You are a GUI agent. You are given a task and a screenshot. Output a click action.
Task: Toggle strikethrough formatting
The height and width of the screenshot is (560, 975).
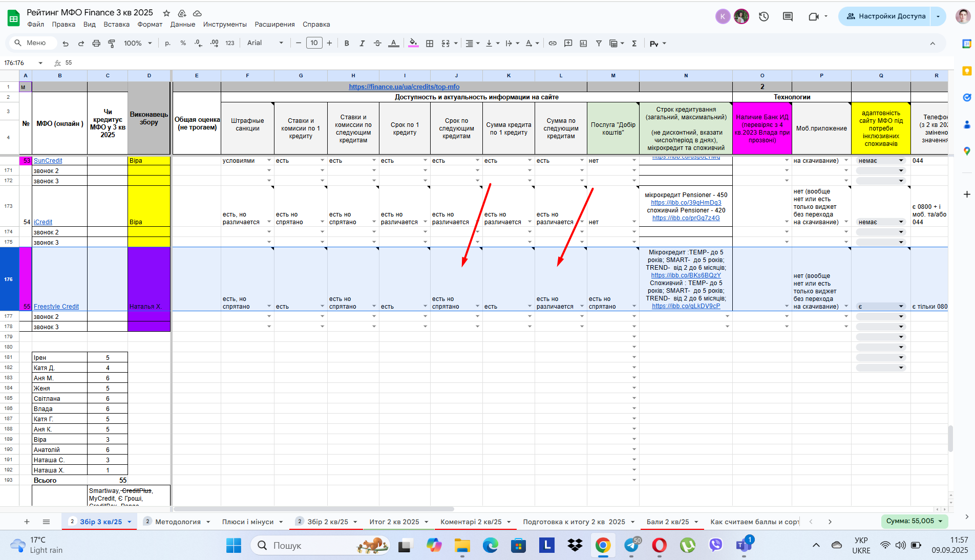[x=377, y=44]
